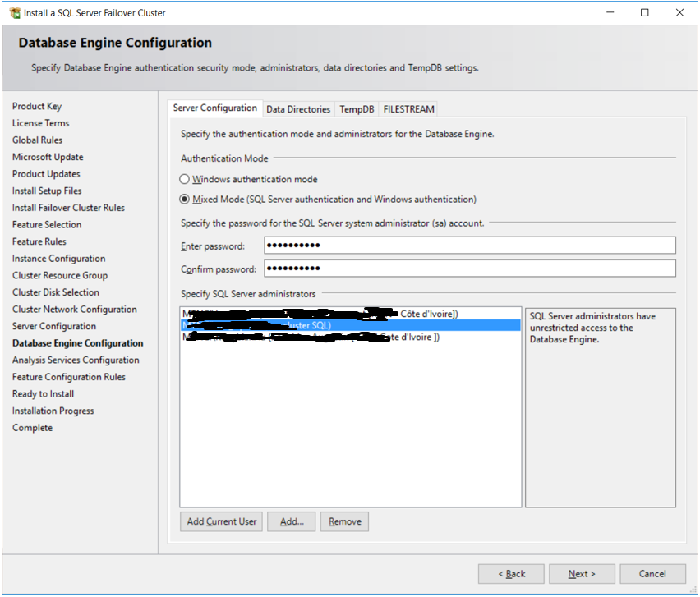Click the SQL Server setup title bar icon

coord(15,13)
